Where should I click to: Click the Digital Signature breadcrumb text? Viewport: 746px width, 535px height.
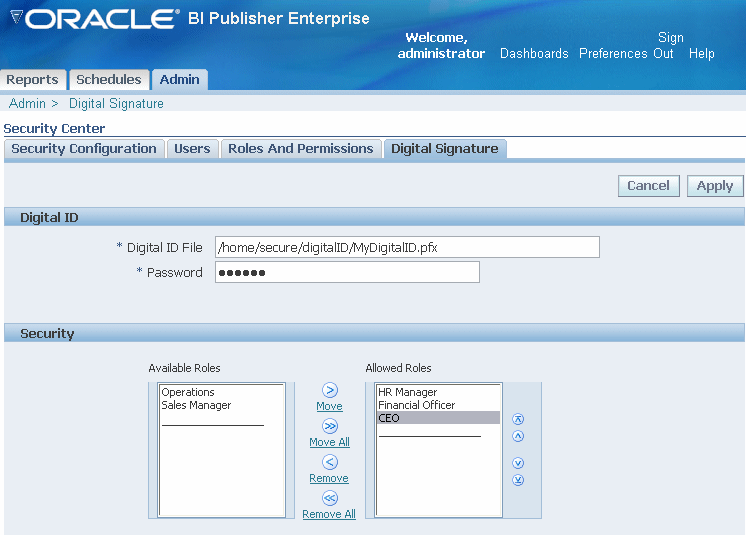[116, 103]
